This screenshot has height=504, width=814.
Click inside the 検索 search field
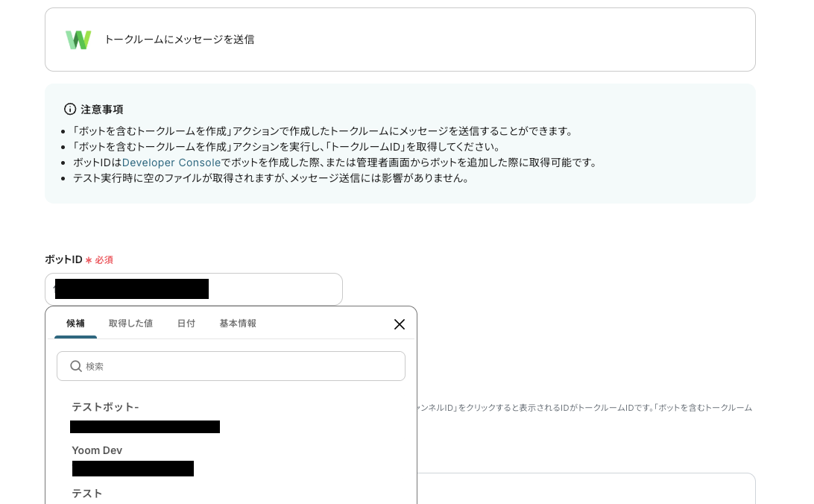pos(231,366)
